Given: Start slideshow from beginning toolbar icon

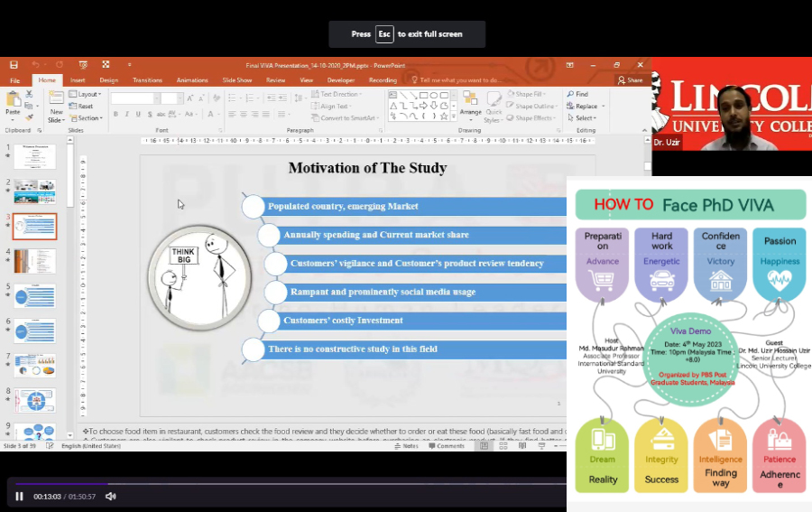Looking at the screenshot, I should coord(83,65).
